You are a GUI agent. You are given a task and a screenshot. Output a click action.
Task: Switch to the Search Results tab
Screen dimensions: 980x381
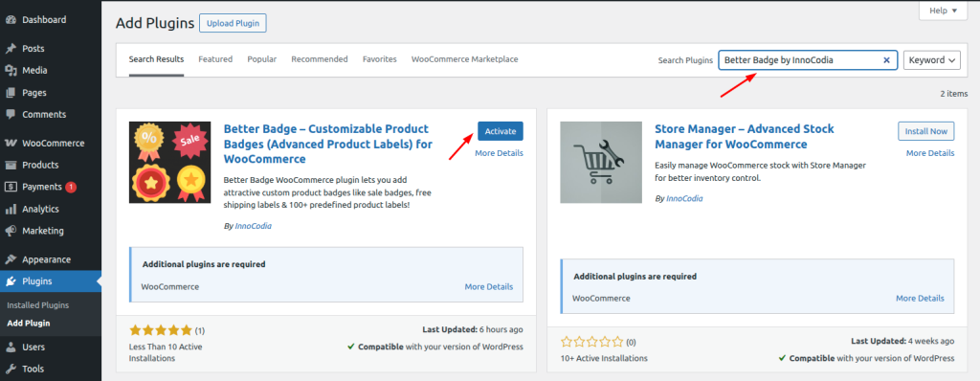coord(156,59)
